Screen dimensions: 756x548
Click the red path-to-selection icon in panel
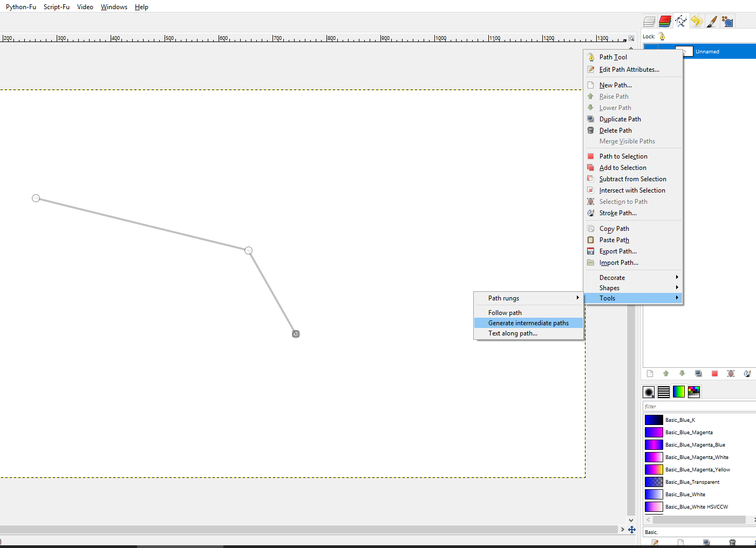coord(714,374)
